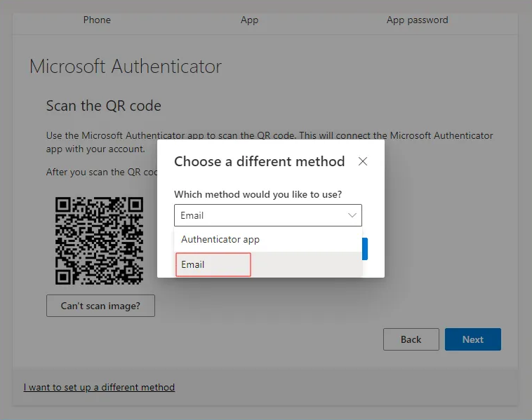The width and height of the screenshot is (532, 420).
Task: Select the Phone step tab
Action: pyautogui.click(x=97, y=20)
